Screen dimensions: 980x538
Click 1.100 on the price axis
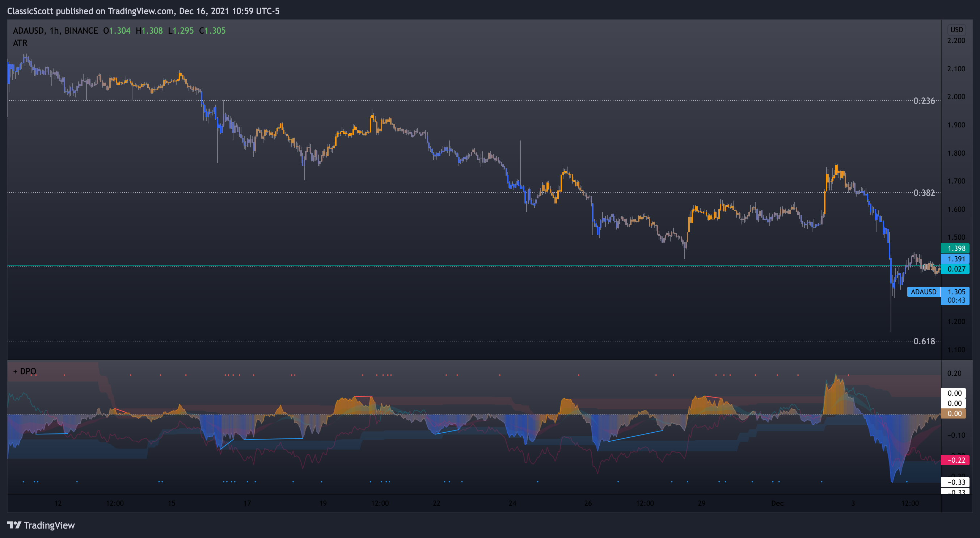click(x=956, y=350)
